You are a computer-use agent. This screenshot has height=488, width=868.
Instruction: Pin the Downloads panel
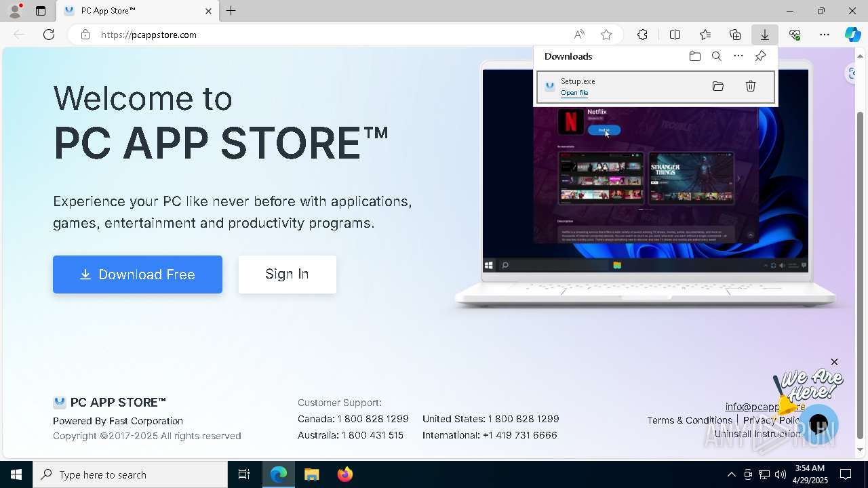coord(760,56)
